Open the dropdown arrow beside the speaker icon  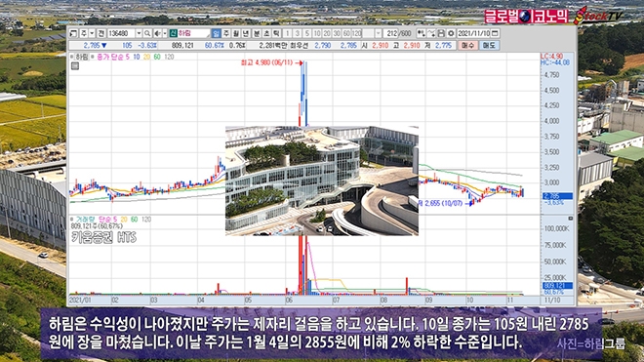(165, 33)
